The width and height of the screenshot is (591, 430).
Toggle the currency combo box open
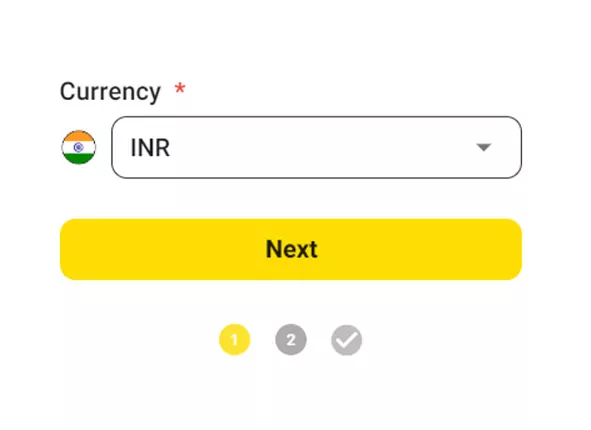pos(317,147)
